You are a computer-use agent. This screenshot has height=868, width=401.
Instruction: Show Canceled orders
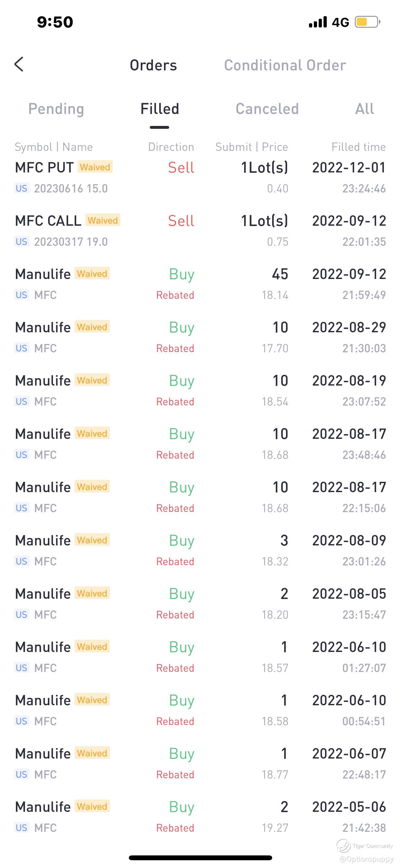click(267, 109)
